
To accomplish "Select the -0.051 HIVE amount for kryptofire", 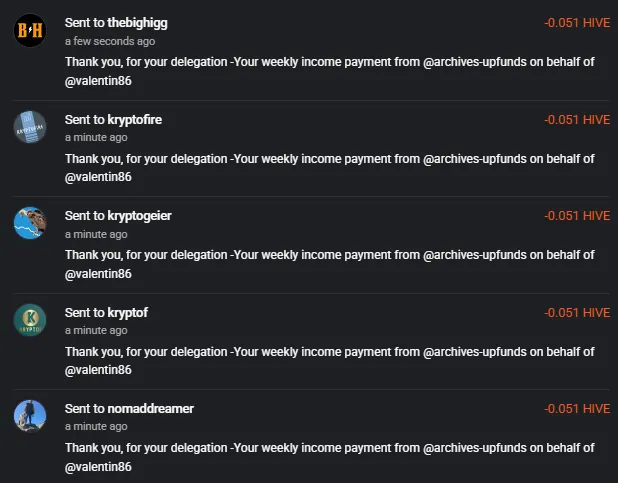I will pyautogui.click(x=577, y=119).
